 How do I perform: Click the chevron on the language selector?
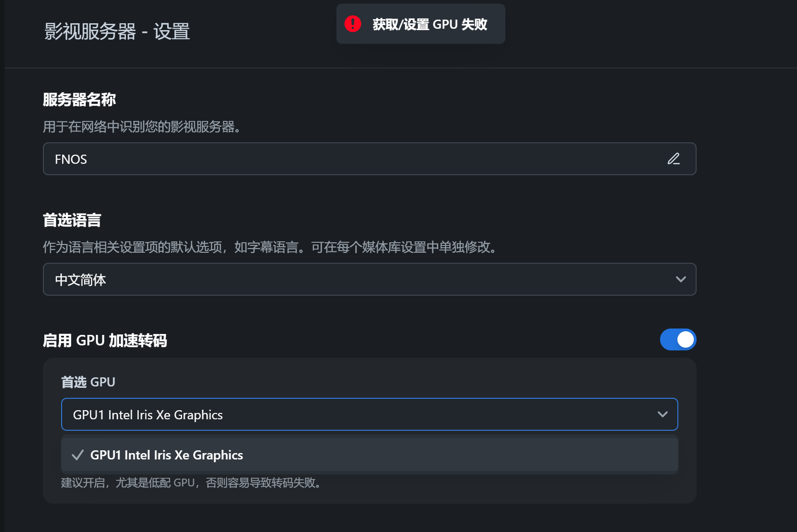pos(681,279)
